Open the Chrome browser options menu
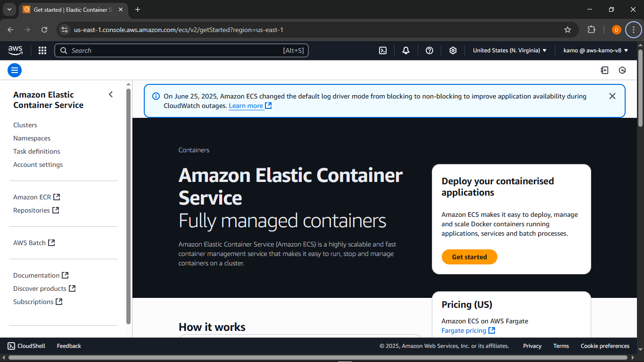Screen dimensions: 644x362 [634, 29]
